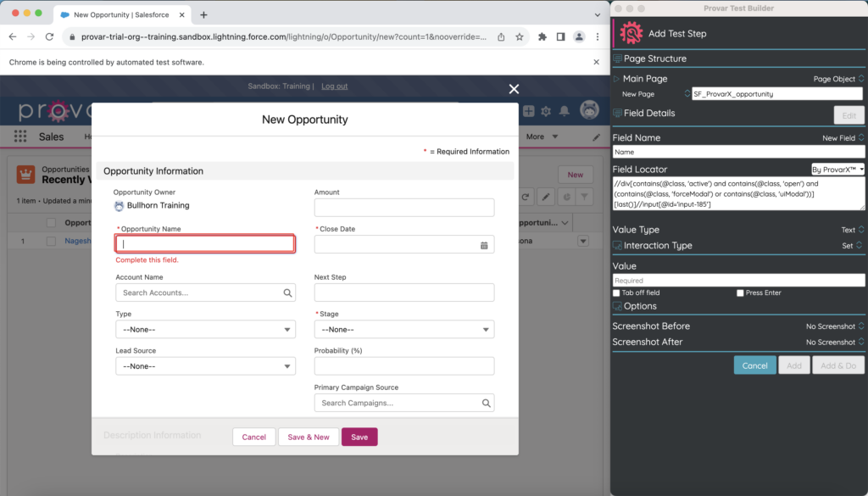Switch to the New Opportunity browser tab

[x=119, y=14]
